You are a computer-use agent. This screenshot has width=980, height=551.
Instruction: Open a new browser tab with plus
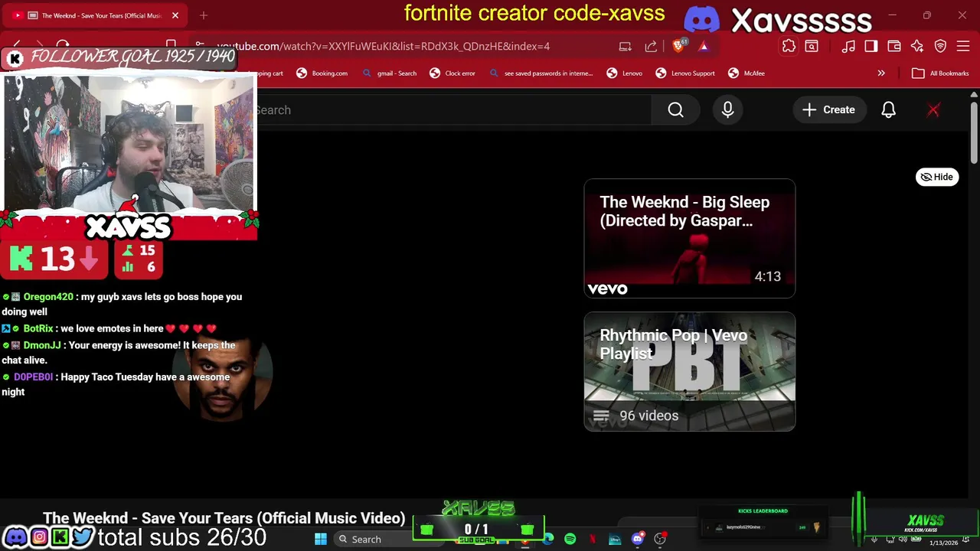204,15
